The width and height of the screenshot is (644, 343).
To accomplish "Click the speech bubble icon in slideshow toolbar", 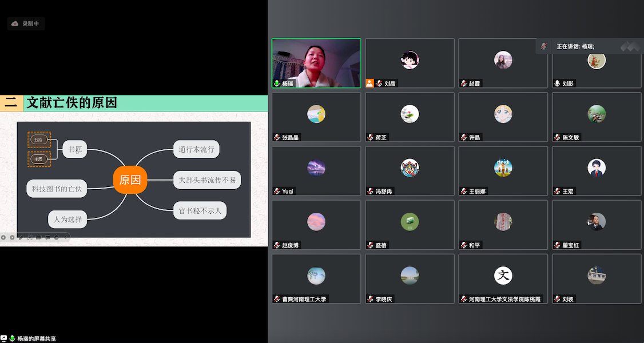I will [x=48, y=237].
